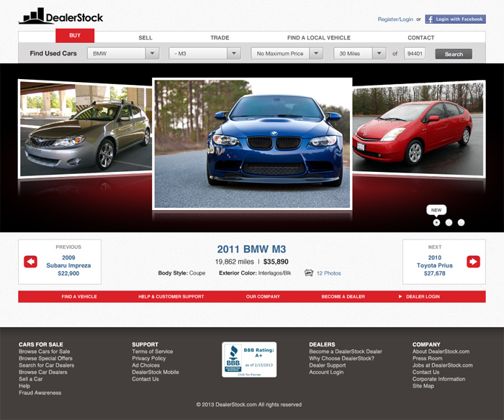The height and width of the screenshot is (420, 504).
Task: Open Browse Cars for Sale footer link
Action: (x=45, y=352)
